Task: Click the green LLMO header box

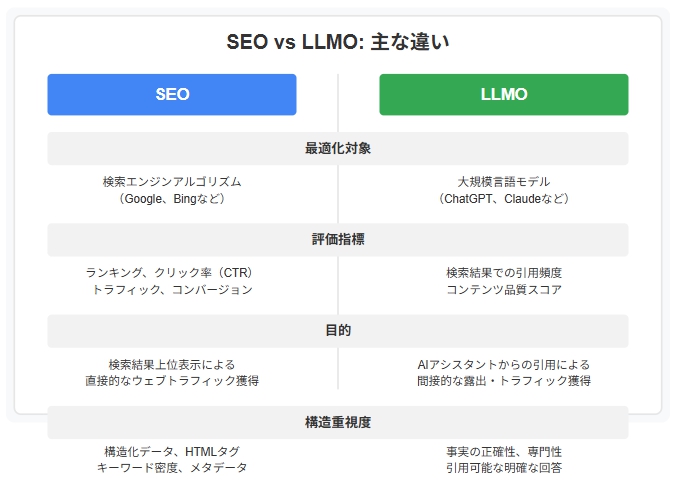Action: pyautogui.click(x=504, y=94)
